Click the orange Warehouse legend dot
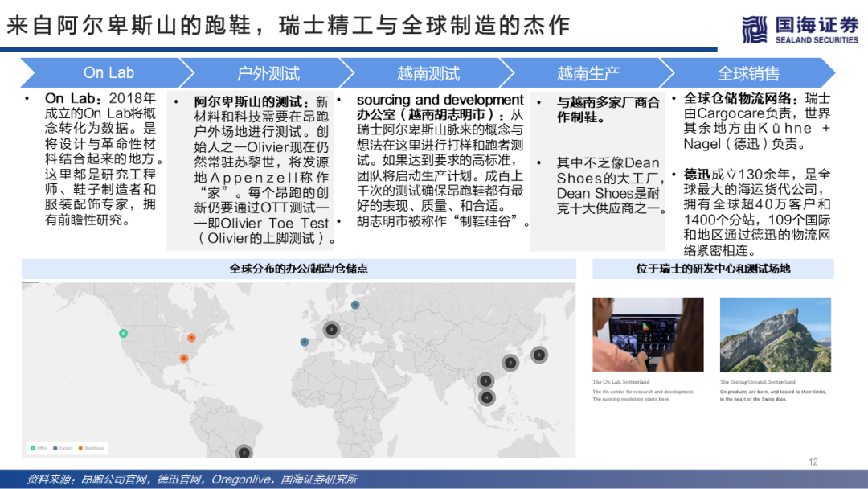This screenshot has height=489, width=868. (x=80, y=448)
